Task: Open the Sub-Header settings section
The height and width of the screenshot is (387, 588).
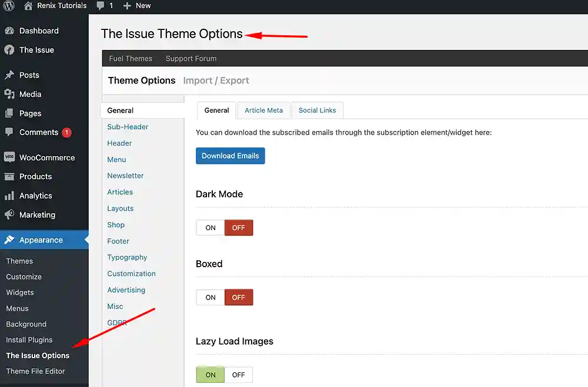Action: 128,127
